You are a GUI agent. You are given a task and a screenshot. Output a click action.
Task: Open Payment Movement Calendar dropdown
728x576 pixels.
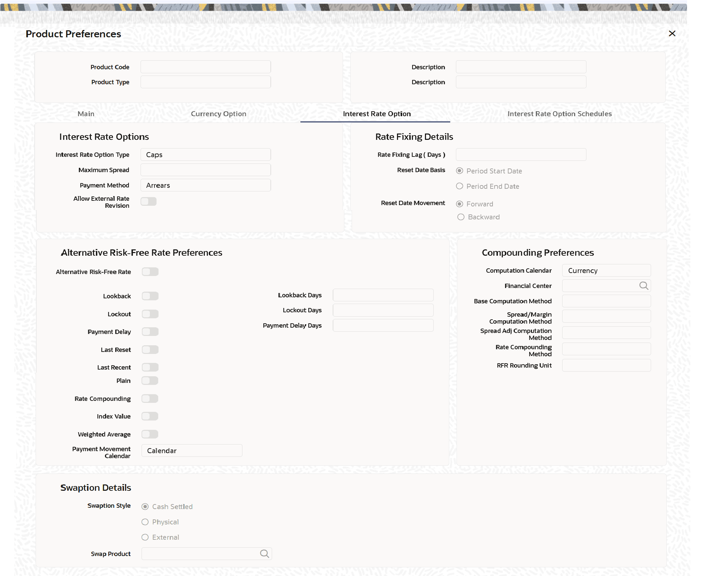click(x=191, y=451)
